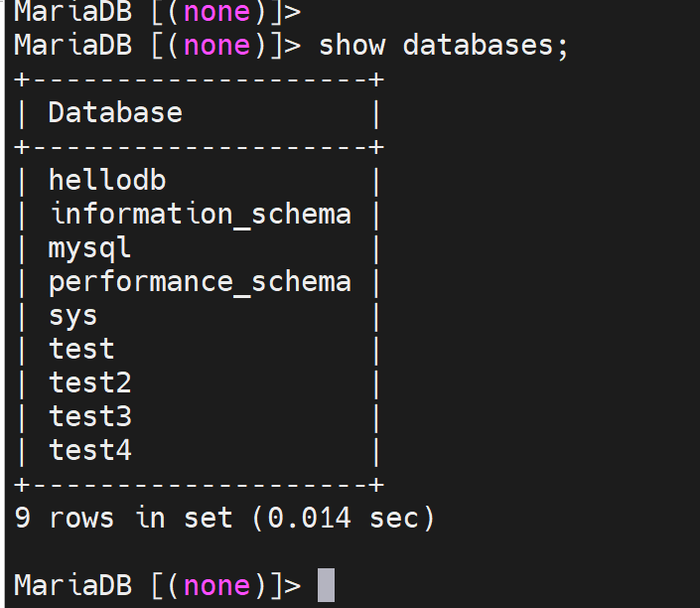The height and width of the screenshot is (608, 700).
Task: Select the information_schema entry in the list
Action: tap(200, 214)
